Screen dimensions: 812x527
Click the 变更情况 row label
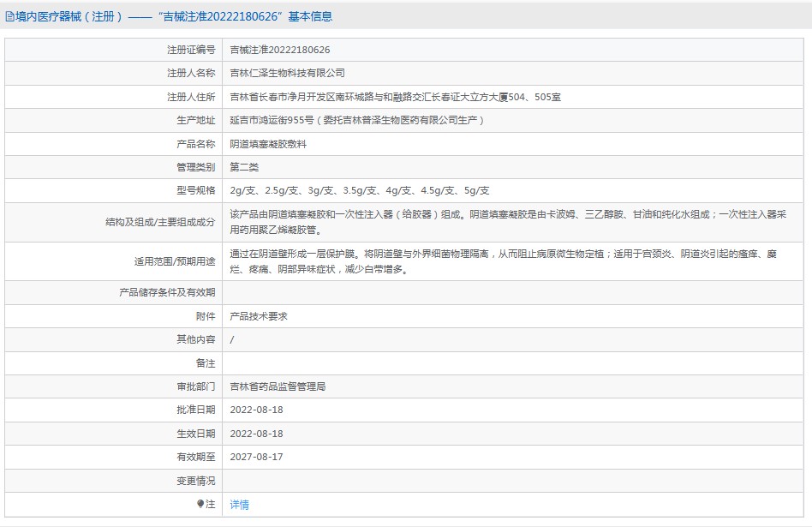pos(196,481)
